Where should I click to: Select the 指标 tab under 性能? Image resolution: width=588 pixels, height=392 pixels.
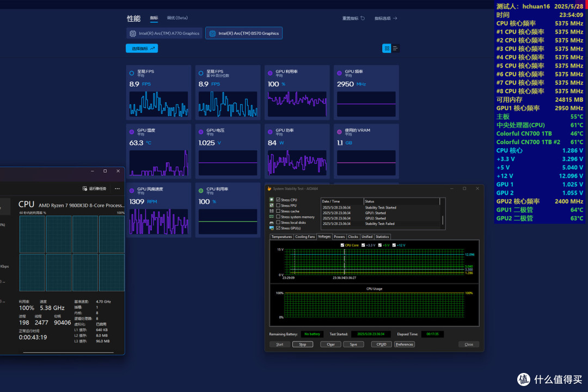tap(154, 18)
